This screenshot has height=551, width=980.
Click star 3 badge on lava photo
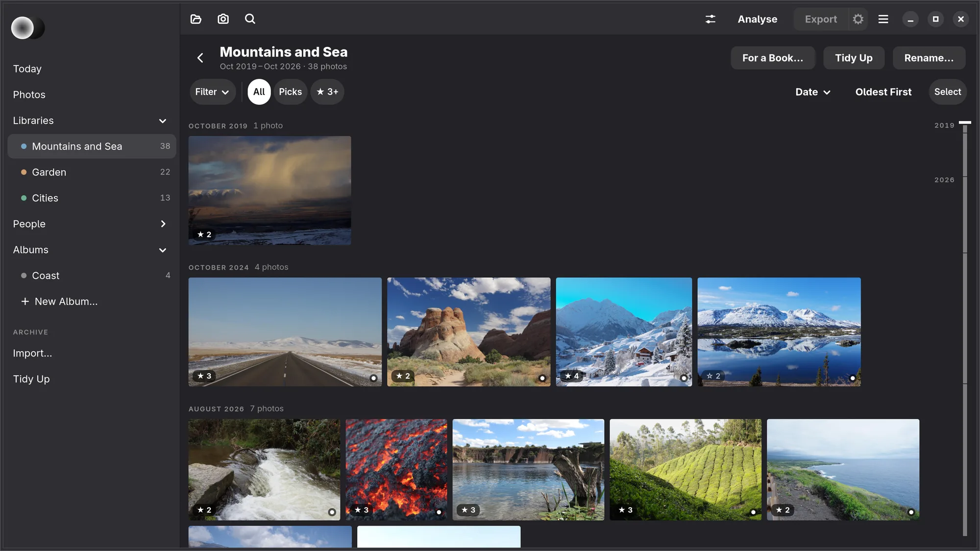point(361,510)
